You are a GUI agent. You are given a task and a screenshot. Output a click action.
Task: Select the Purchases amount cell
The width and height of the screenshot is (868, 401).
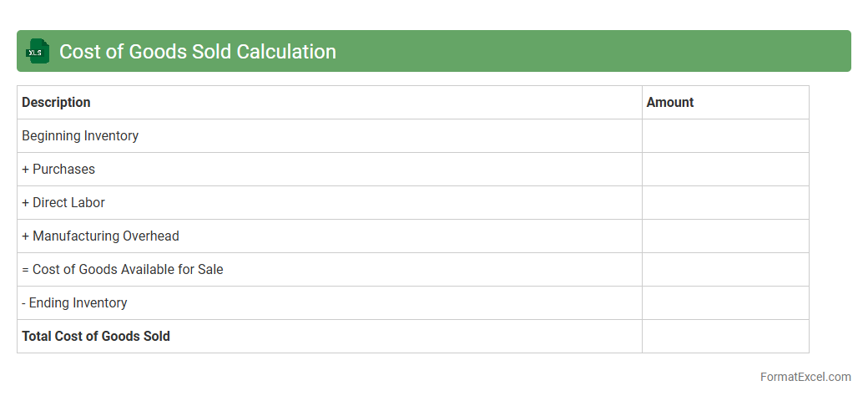coord(725,169)
